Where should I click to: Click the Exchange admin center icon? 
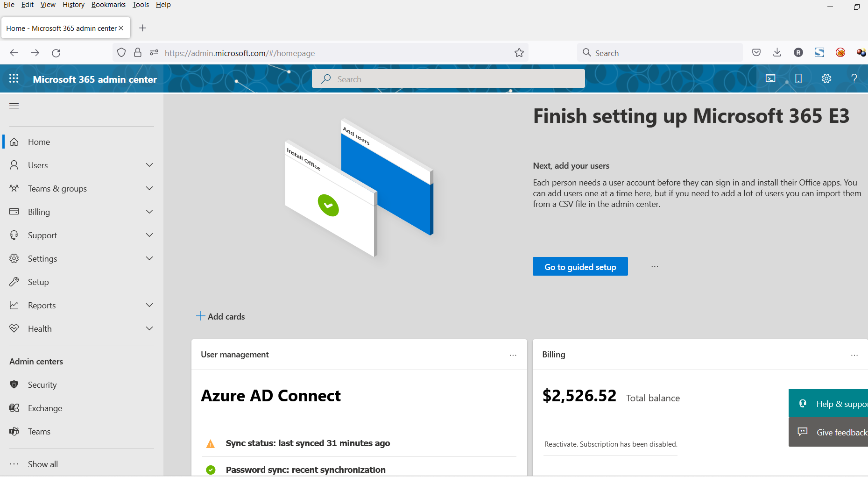click(14, 408)
